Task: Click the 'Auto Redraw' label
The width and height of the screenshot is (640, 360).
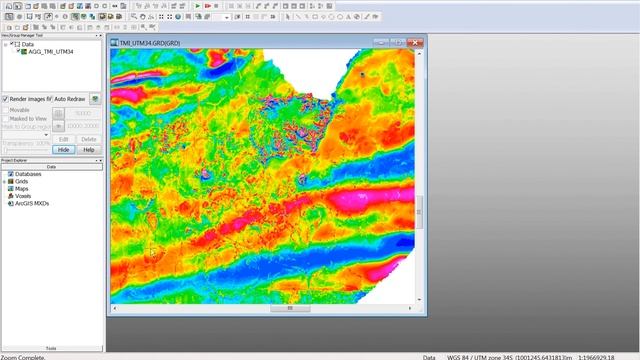Action: coord(70,99)
